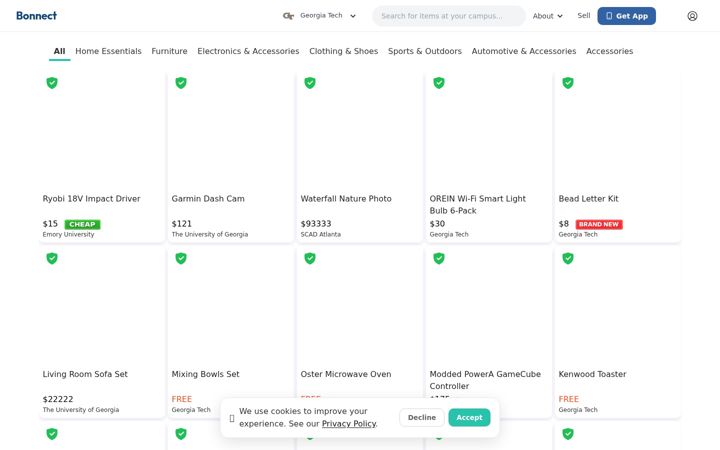Click verified shield on Ryobi Impact Driver
720x450 pixels.
coord(52,83)
